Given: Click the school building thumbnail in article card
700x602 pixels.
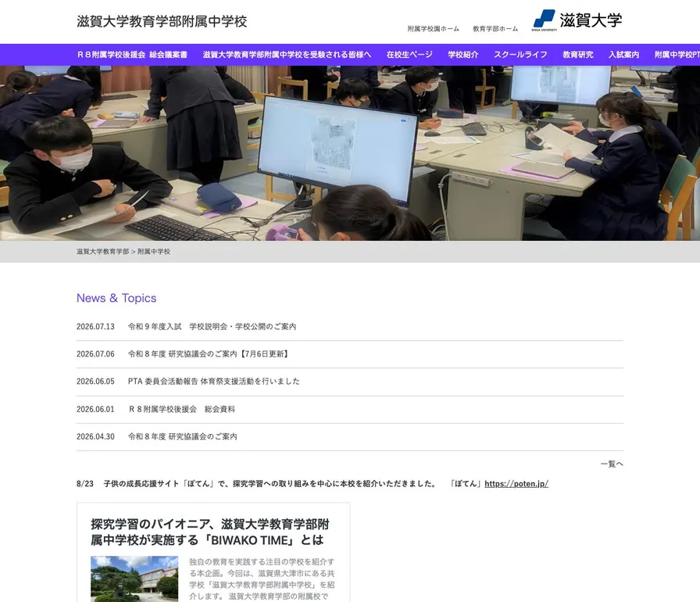Looking at the screenshot, I should coord(134,579).
